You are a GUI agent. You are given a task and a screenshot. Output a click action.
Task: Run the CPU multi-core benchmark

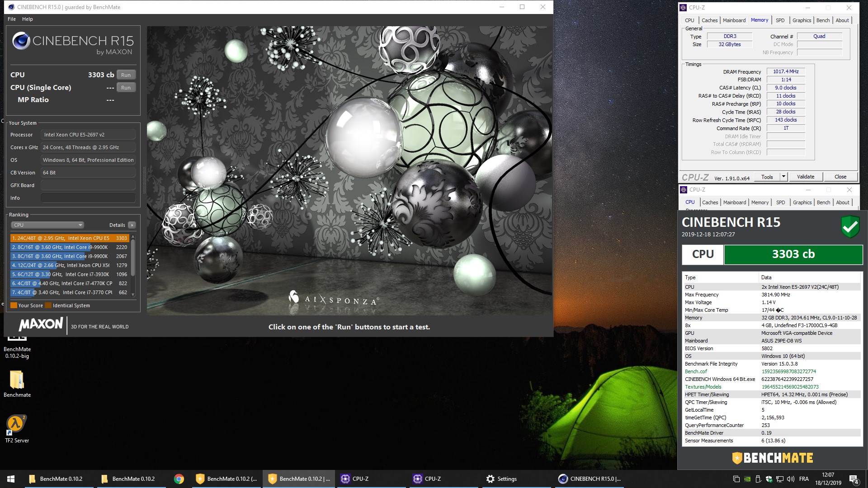point(126,75)
